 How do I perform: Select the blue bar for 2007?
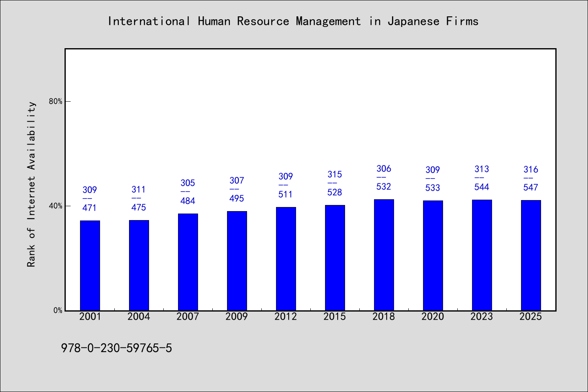(188, 262)
